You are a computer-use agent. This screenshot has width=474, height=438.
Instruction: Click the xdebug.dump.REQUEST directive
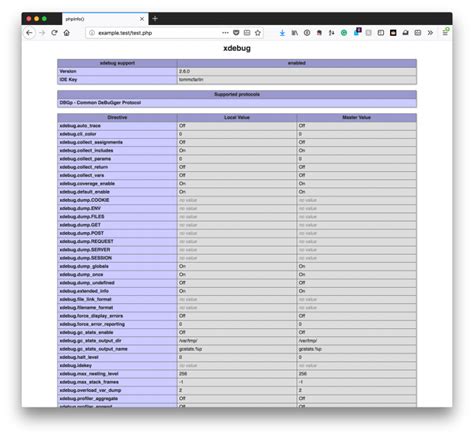click(x=86, y=242)
